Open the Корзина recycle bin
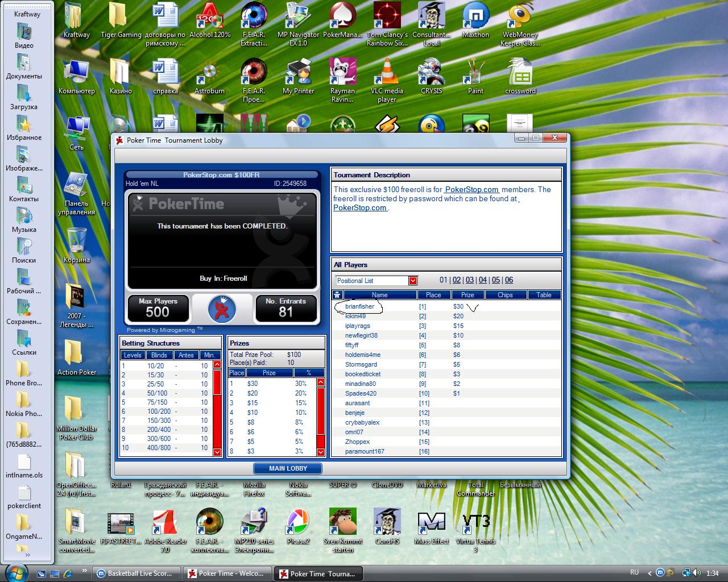The image size is (728, 582). click(77, 243)
